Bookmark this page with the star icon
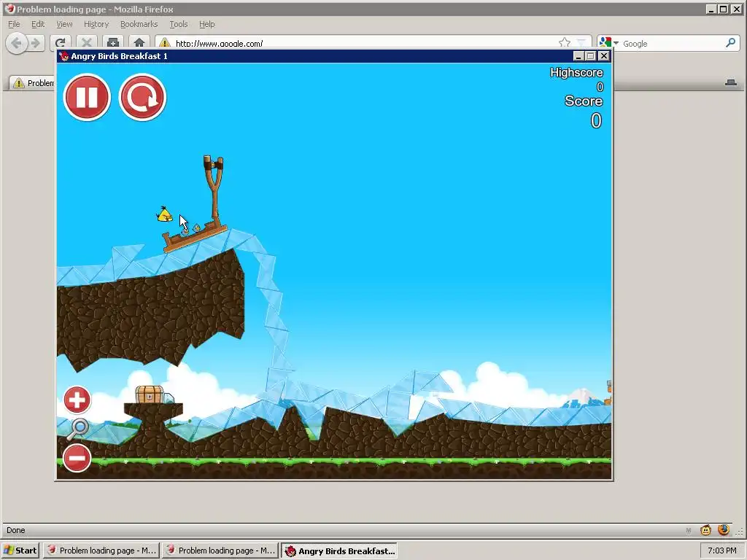Viewport: 747px width, 560px height. tap(565, 43)
